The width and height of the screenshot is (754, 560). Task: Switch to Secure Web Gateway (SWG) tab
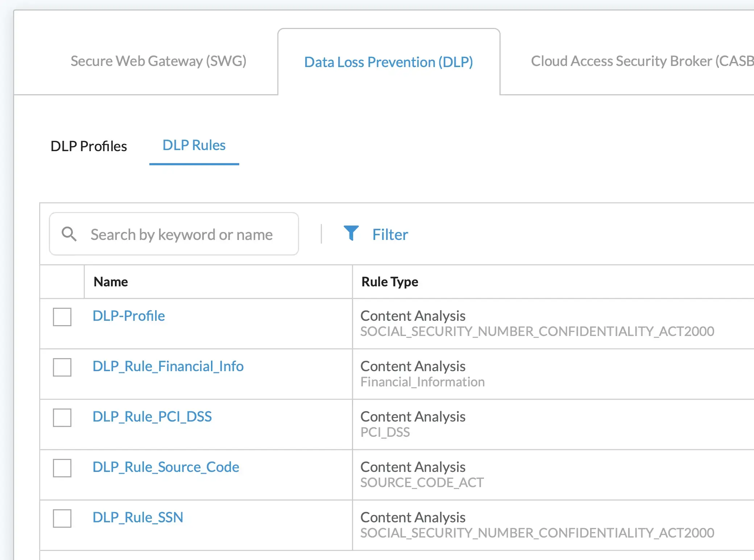(x=158, y=61)
